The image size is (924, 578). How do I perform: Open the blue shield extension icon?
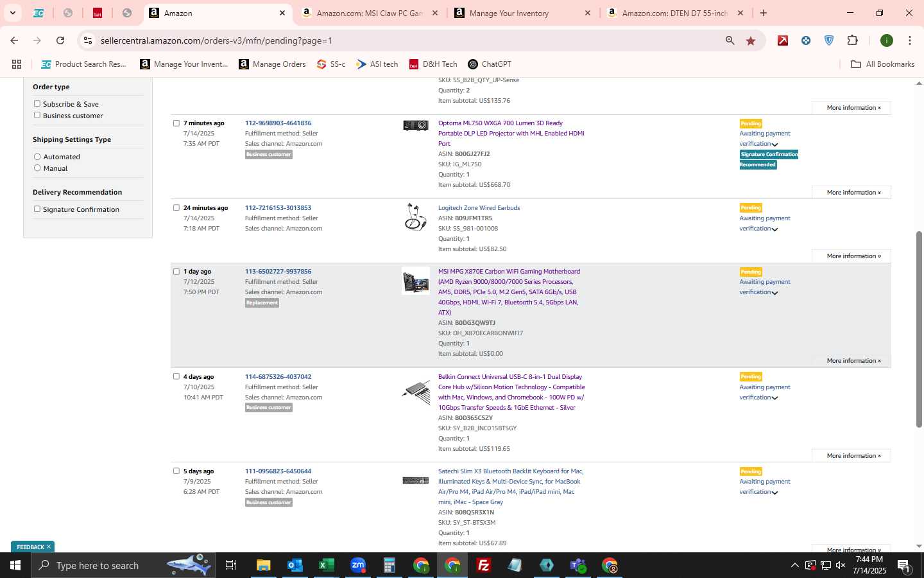point(829,40)
